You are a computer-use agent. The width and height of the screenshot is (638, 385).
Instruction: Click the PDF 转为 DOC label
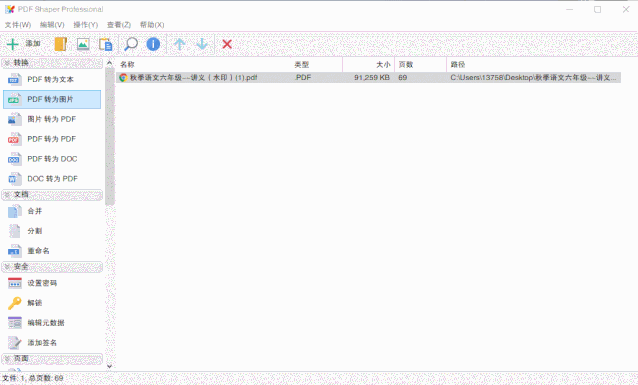[52, 159]
